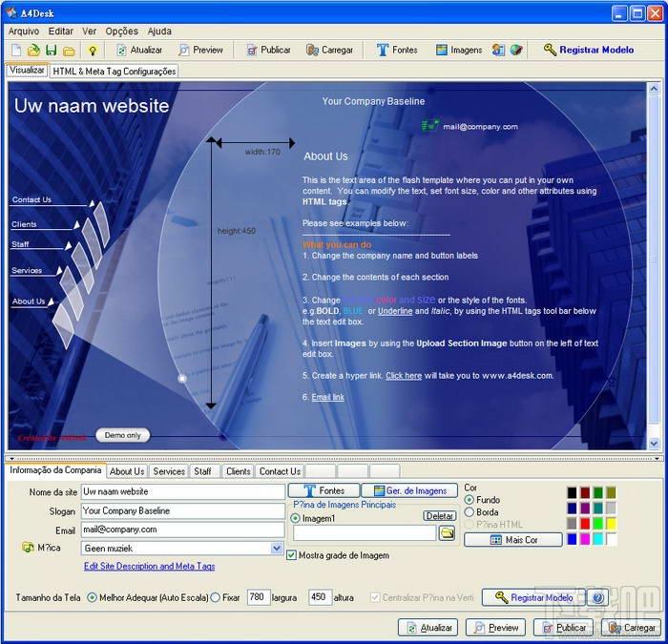The width and height of the screenshot is (668, 644).
Task: Click the bottom Preview button
Action: point(495,628)
